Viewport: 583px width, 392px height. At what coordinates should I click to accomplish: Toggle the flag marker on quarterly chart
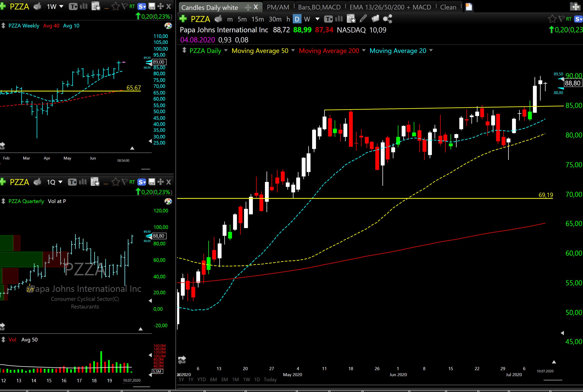tap(125, 182)
